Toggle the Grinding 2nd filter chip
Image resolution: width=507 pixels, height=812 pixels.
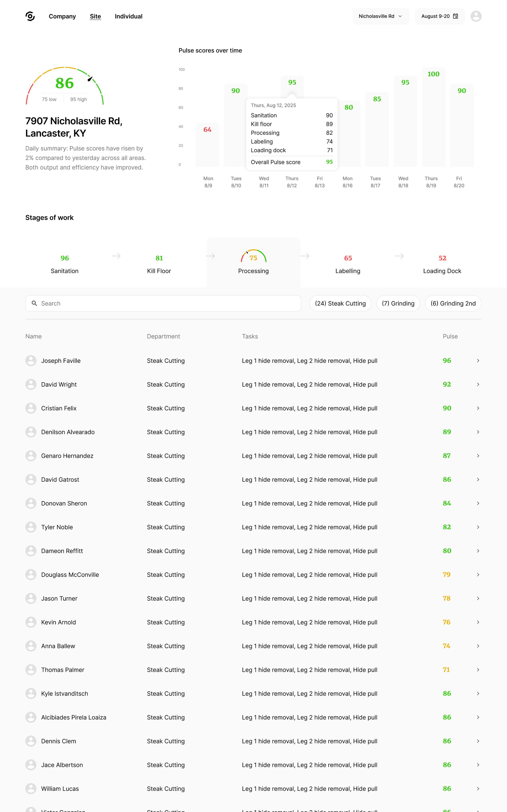click(x=453, y=303)
